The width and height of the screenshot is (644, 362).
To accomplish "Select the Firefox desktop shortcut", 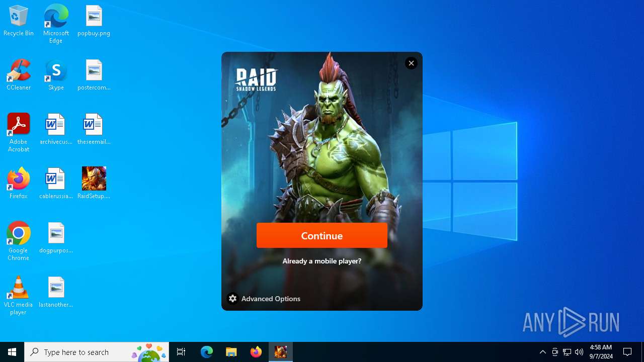I will click(x=19, y=184).
